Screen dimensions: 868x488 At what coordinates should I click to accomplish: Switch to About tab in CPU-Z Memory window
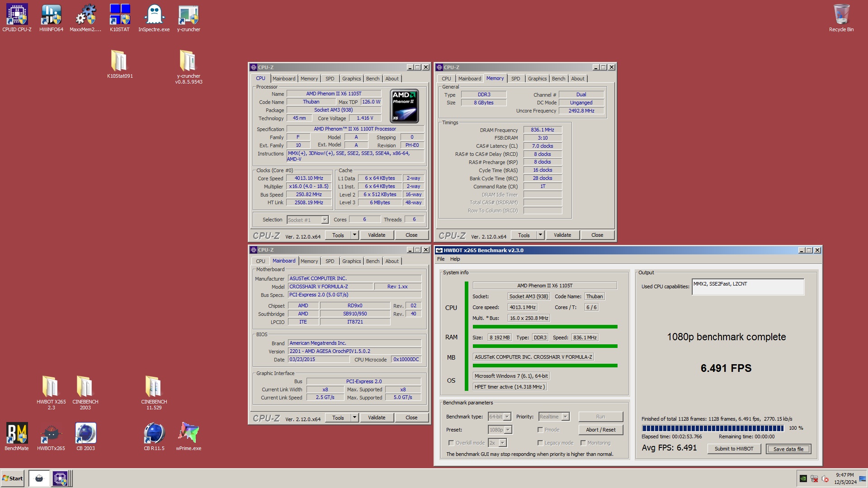pos(578,79)
